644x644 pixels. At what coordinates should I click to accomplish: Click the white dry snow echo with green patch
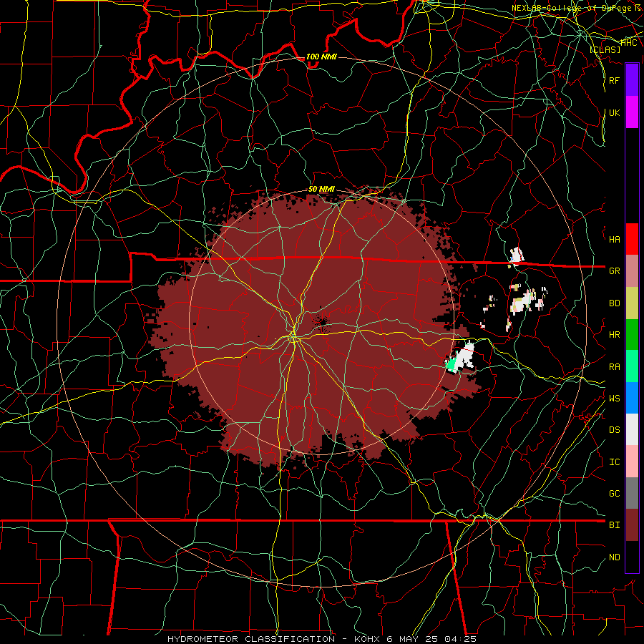pos(461,358)
